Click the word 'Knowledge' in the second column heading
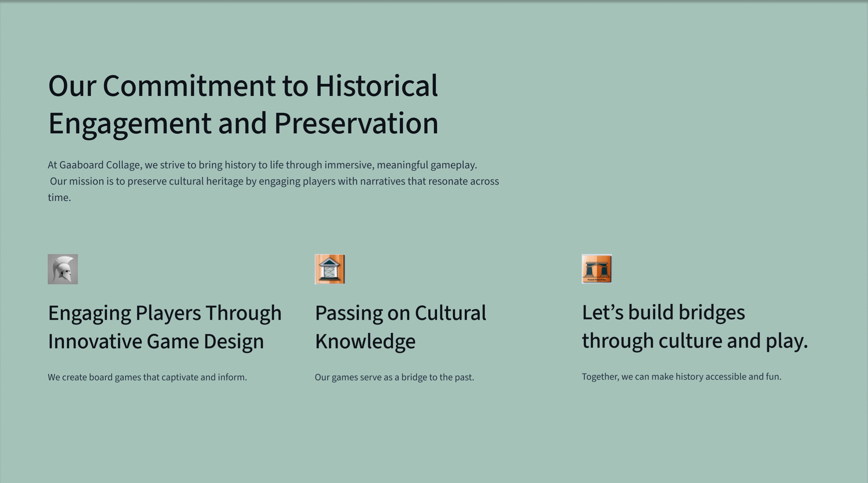Viewport: 868px width, 483px height. click(x=365, y=341)
